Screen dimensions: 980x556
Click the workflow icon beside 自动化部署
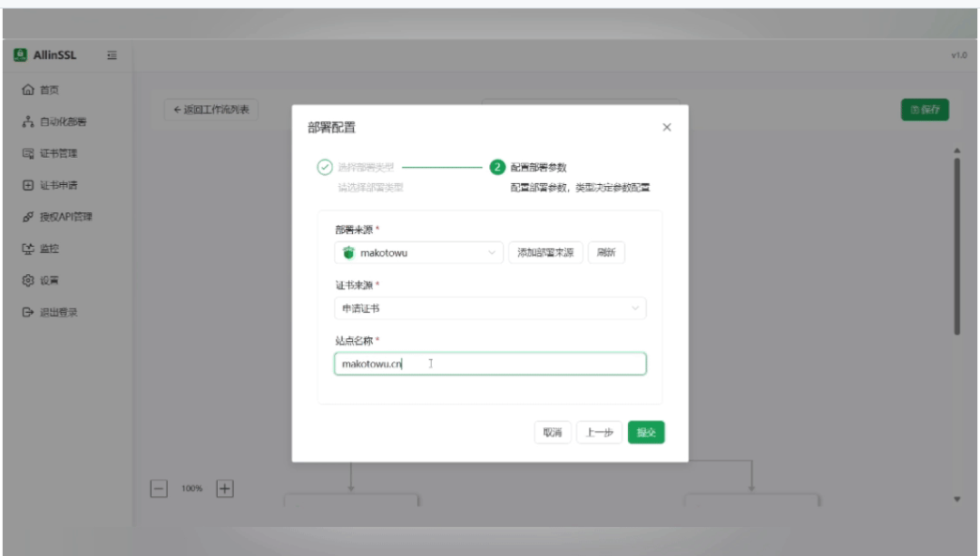(x=28, y=122)
